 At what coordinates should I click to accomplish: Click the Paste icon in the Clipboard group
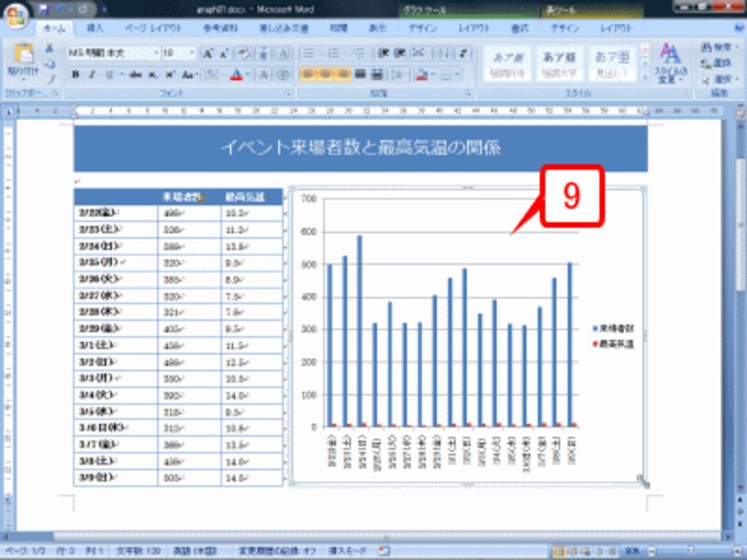(x=22, y=56)
